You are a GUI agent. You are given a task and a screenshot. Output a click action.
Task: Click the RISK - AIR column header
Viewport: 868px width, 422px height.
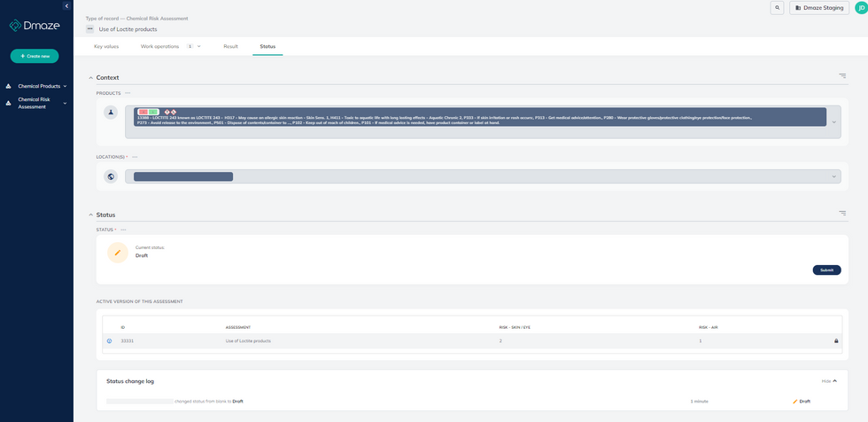pos(709,327)
